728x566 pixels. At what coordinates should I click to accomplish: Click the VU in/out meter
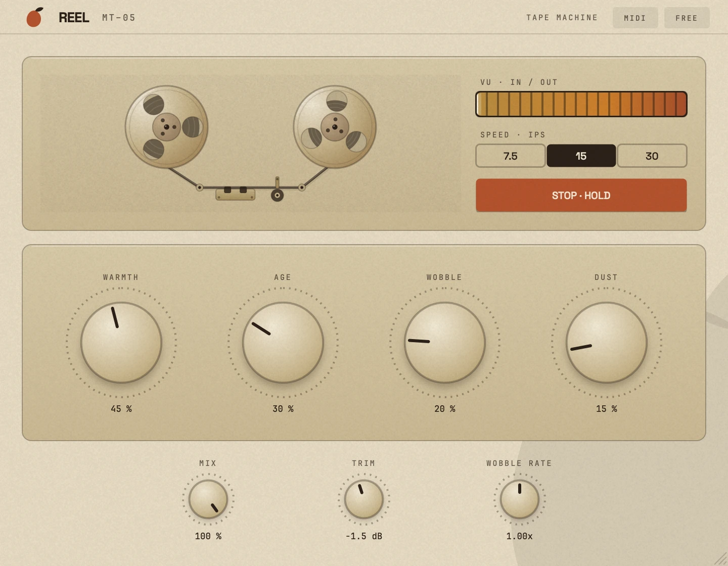(581, 104)
